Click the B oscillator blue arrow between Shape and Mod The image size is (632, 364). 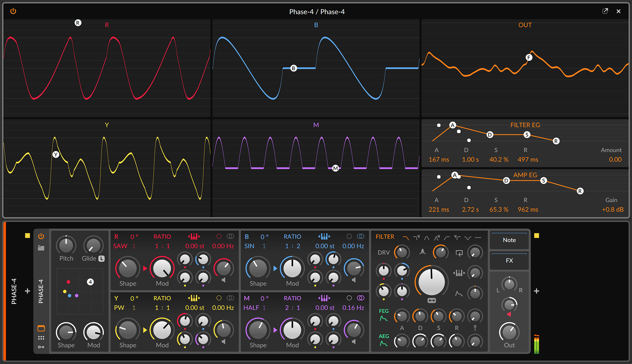click(275, 268)
